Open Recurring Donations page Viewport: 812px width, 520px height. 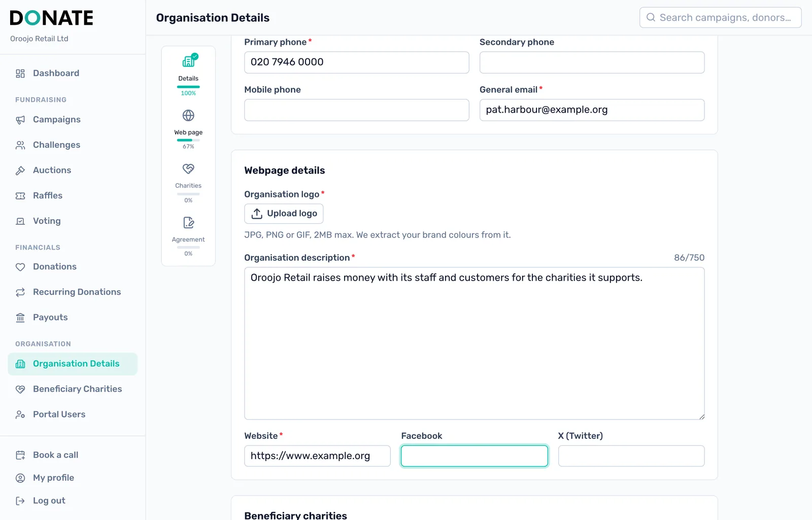click(x=73, y=292)
